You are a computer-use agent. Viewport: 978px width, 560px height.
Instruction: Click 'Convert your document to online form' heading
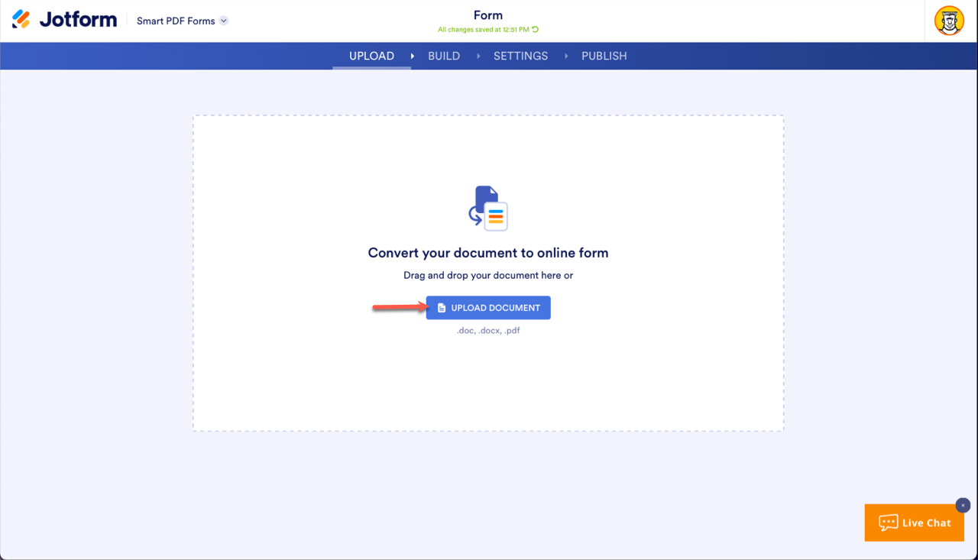coord(488,253)
